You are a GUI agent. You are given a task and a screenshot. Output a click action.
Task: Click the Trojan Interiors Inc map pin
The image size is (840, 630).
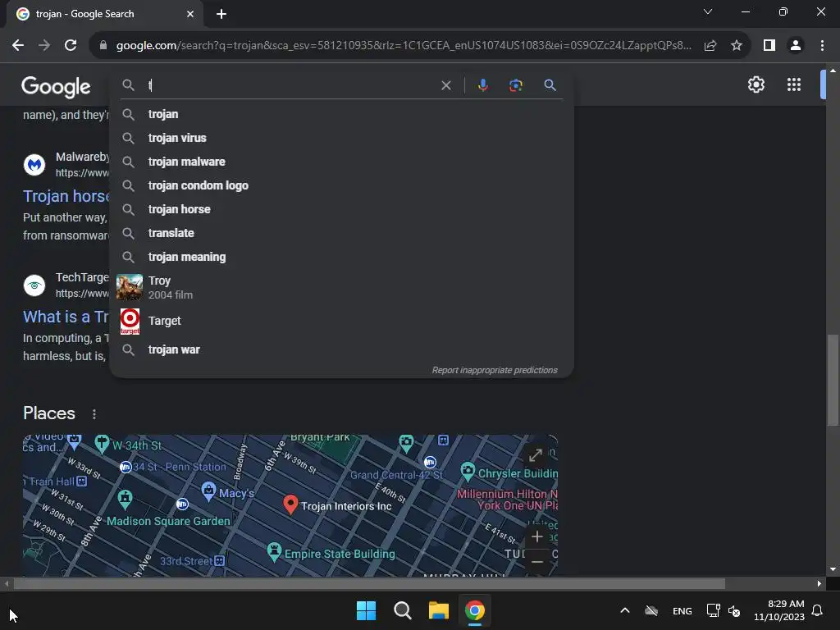[290, 504]
